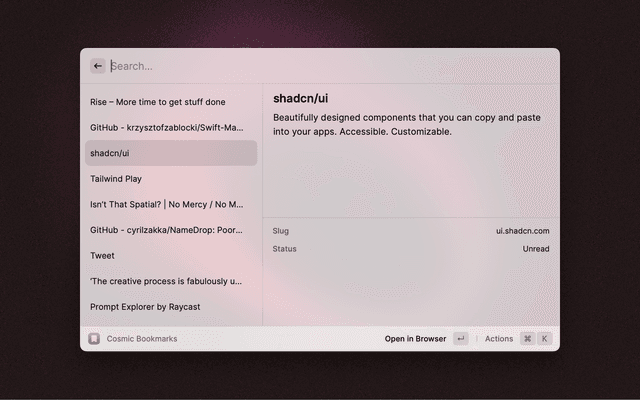This screenshot has height=400, width=640.
Task: Click the K key shortcut icon
Action: pyautogui.click(x=545, y=339)
